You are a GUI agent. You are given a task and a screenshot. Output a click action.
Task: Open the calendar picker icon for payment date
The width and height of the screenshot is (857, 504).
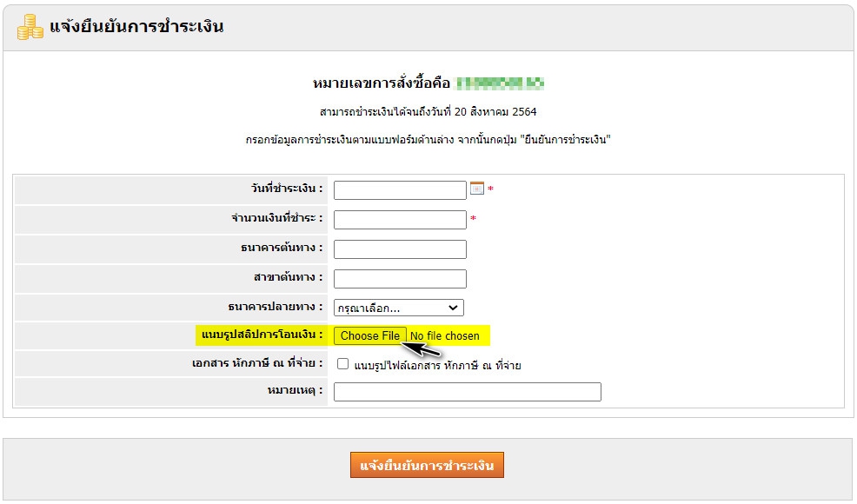476,189
